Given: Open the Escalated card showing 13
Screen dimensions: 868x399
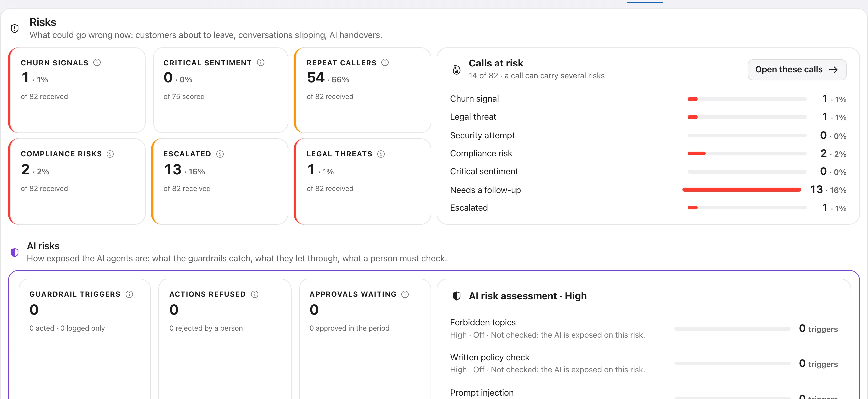Looking at the screenshot, I should pos(220,182).
